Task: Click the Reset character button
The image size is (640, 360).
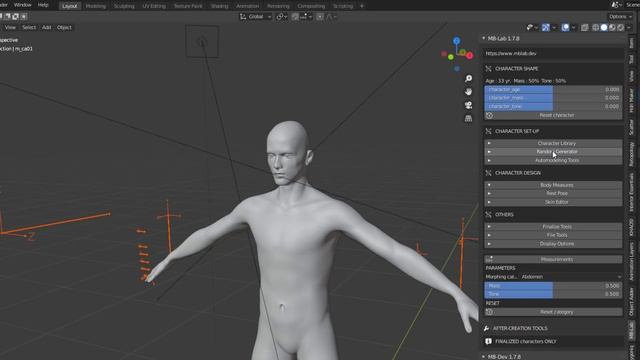Action: [553, 115]
